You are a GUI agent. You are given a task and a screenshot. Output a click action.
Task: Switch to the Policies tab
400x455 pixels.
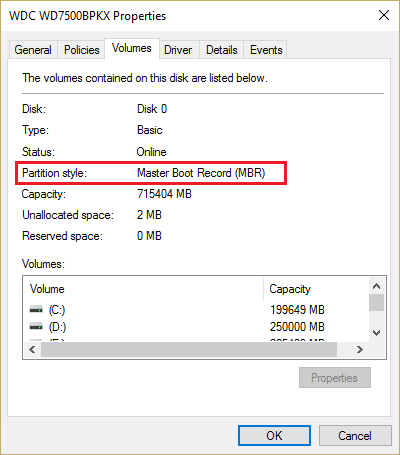(82, 50)
